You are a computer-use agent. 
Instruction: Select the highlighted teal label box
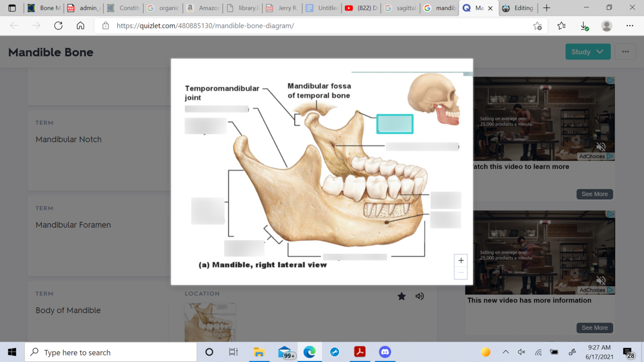(x=395, y=124)
